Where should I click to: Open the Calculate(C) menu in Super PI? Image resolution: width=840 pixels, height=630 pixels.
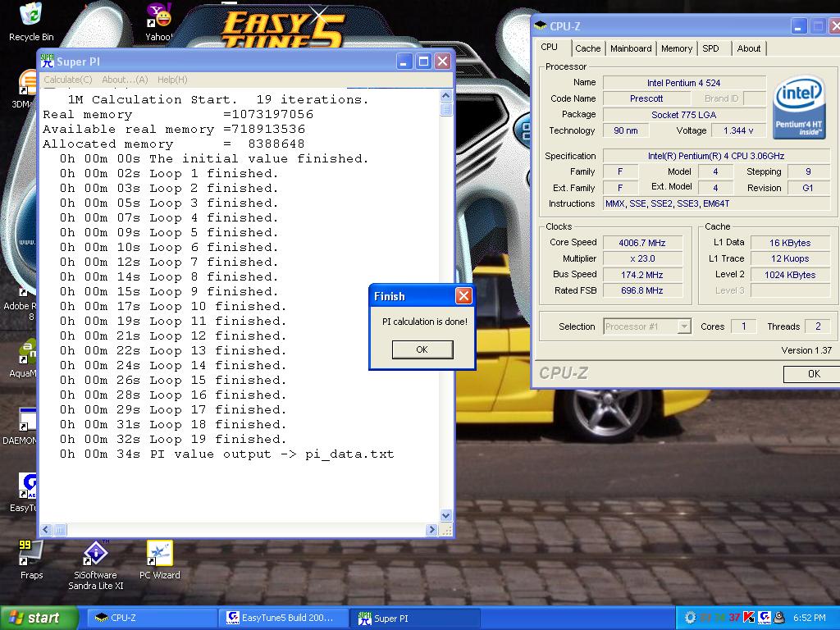coord(67,80)
